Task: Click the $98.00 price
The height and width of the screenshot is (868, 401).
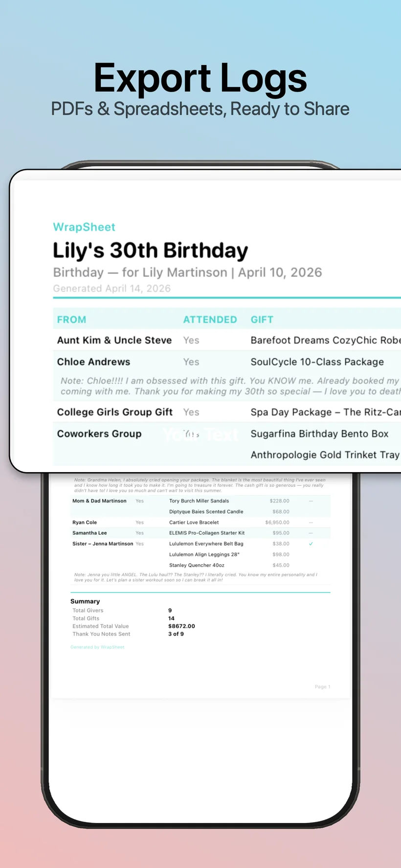Action: click(x=281, y=554)
